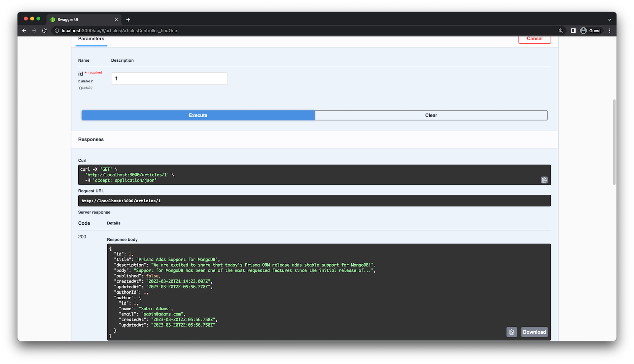Screen dimensions: 634x364
Task: Click the Clear button to reset parameters
Action: (431, 115)
